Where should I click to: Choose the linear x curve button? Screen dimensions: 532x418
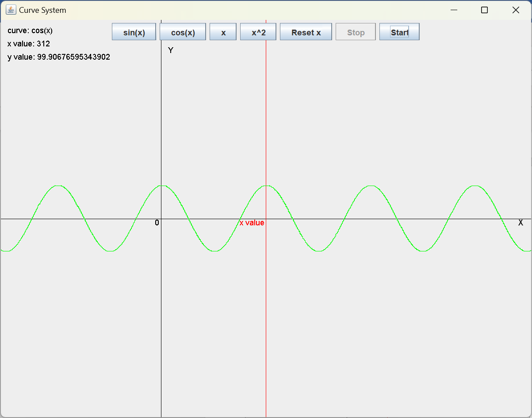223,32
